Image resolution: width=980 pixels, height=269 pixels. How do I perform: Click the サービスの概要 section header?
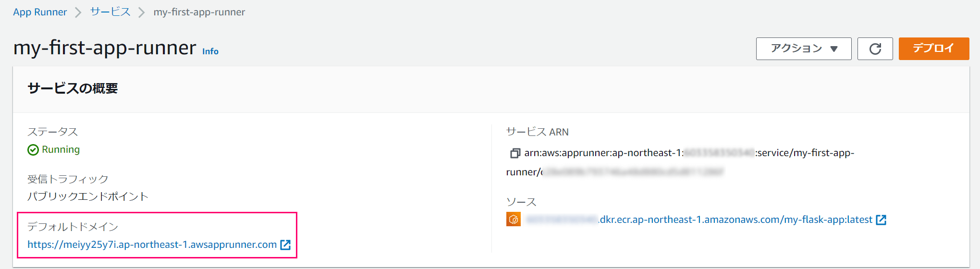[73, 88]
